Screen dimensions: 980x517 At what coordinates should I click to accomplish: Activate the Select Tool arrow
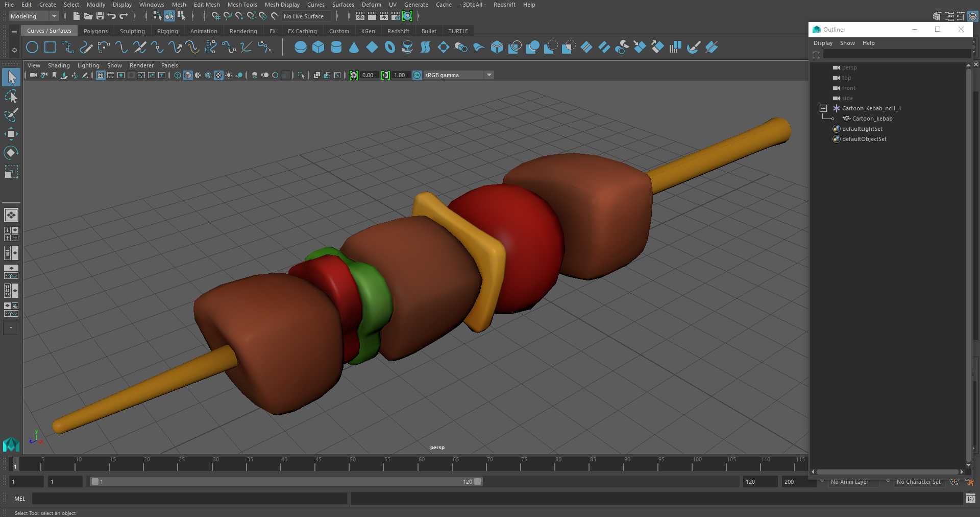pos(11,78)
